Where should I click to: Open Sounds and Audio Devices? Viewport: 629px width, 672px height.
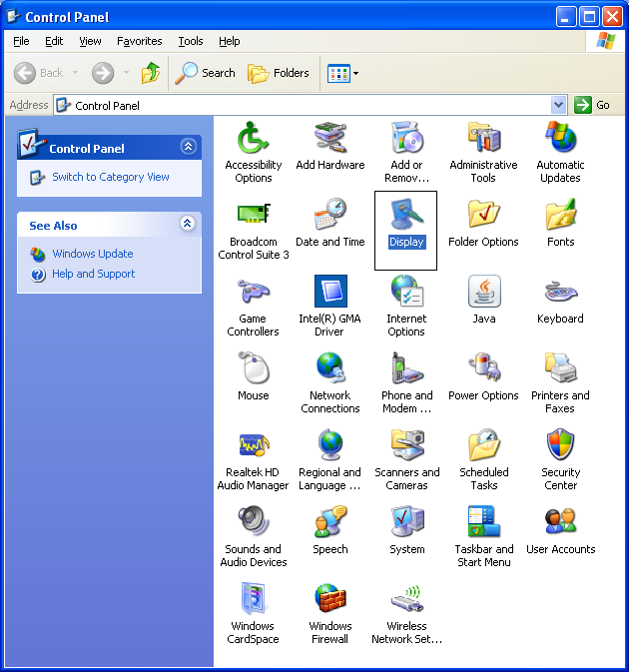click(253, 521)
